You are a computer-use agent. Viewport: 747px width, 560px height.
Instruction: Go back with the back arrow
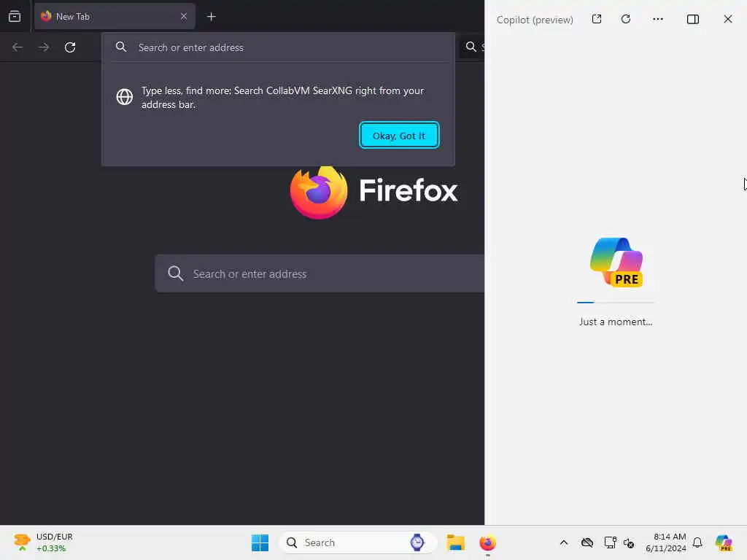18,47
